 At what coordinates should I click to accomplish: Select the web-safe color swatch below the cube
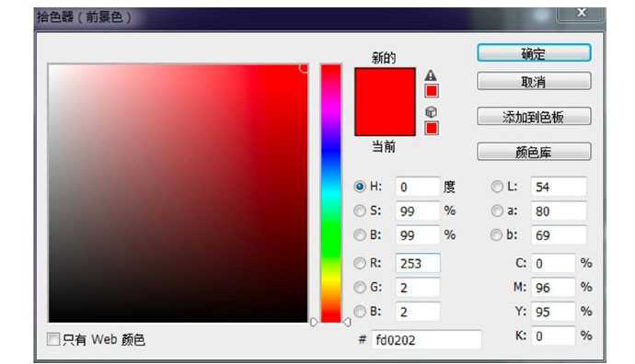point(432,128)
